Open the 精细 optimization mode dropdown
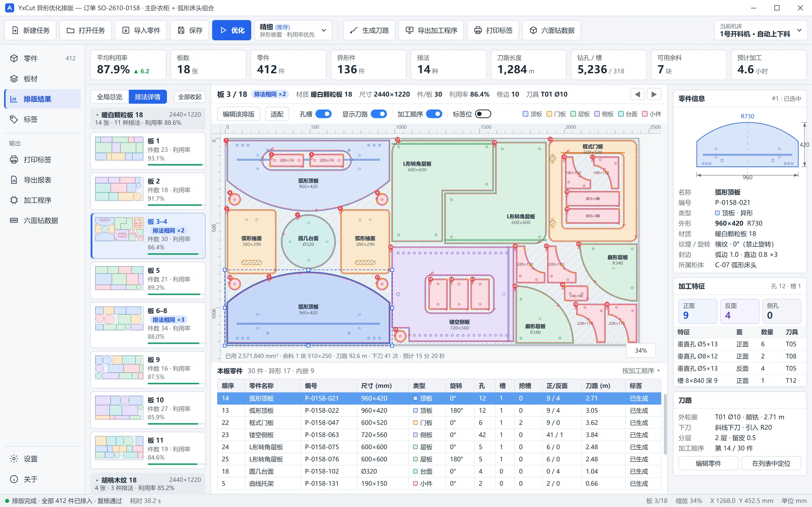This screenshot has height=507, width=812. [293, 30]
